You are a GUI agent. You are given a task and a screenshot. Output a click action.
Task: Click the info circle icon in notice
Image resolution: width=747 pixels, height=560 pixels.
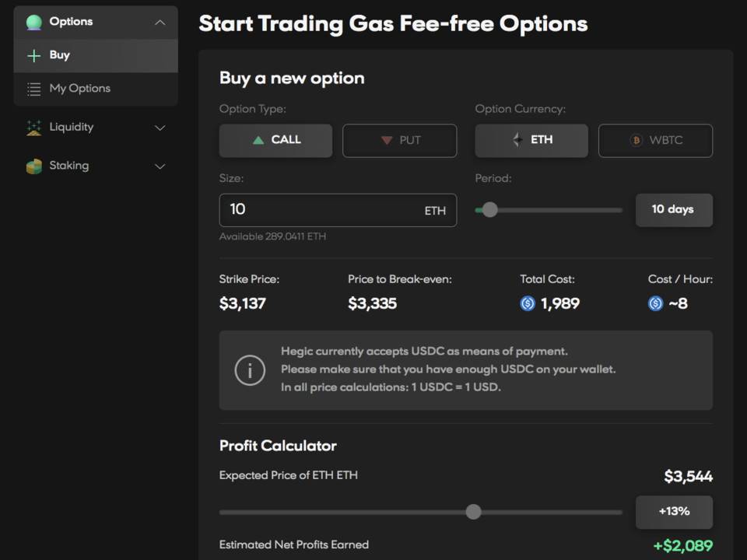coord(250,370)
